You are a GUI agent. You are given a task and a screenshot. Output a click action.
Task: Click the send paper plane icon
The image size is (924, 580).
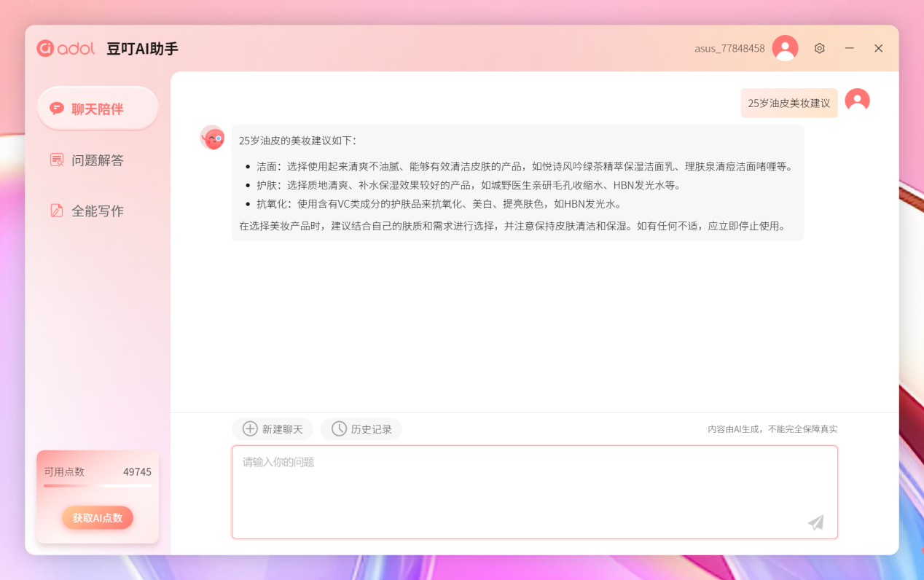click(x=815, y=522)
